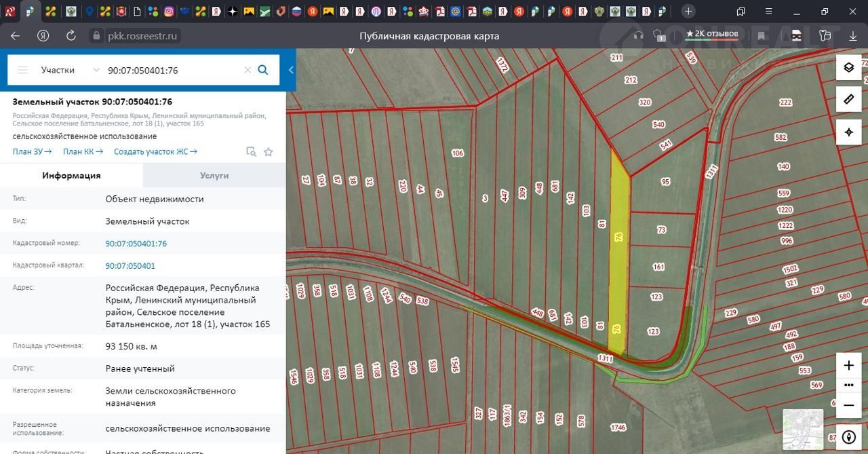Screen dimensions: 868x454
Task: Open cadastral quarter 90:07:050401 link
Action: 130,265
